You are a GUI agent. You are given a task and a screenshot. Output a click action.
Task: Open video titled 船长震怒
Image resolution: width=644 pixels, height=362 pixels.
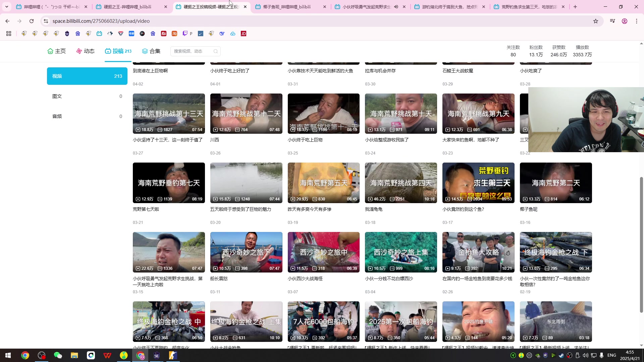[219, 279]
